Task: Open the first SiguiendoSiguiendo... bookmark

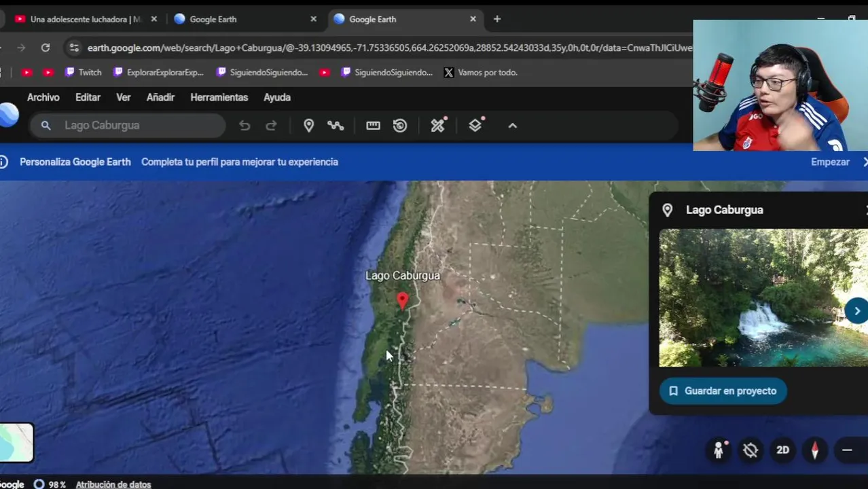Action: pos(261,72)
